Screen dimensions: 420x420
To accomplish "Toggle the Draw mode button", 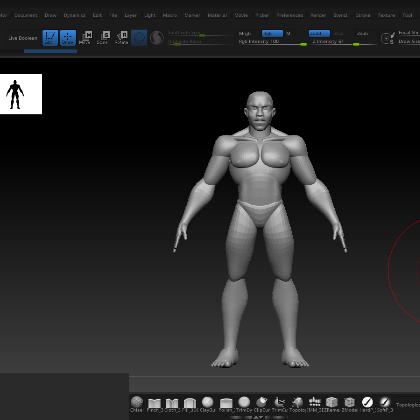I will point(68,38).
